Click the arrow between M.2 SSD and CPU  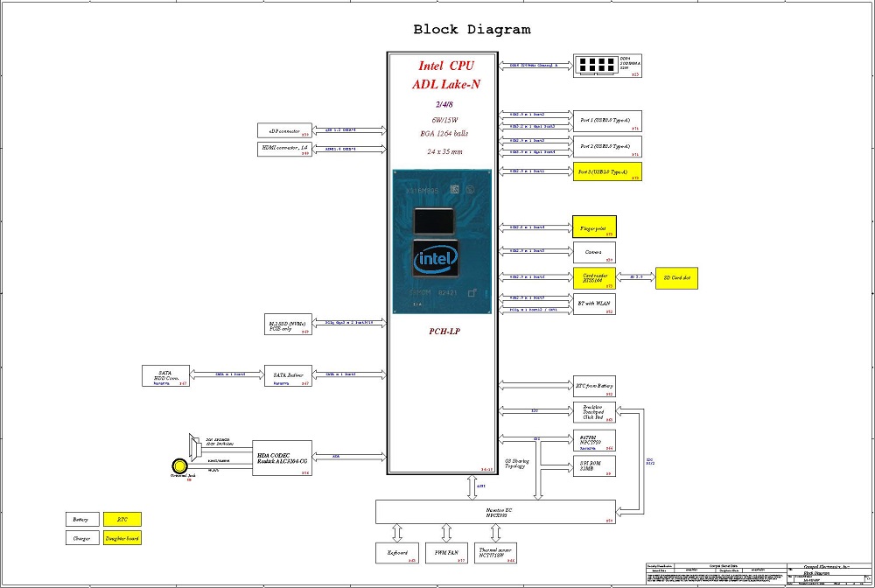click(349, 323)
